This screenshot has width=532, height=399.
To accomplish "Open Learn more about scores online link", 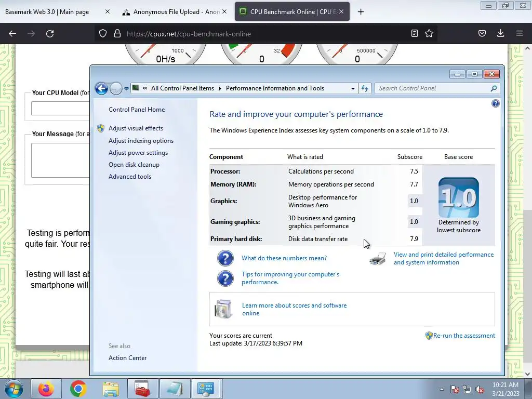I will [x=294, y=310].
